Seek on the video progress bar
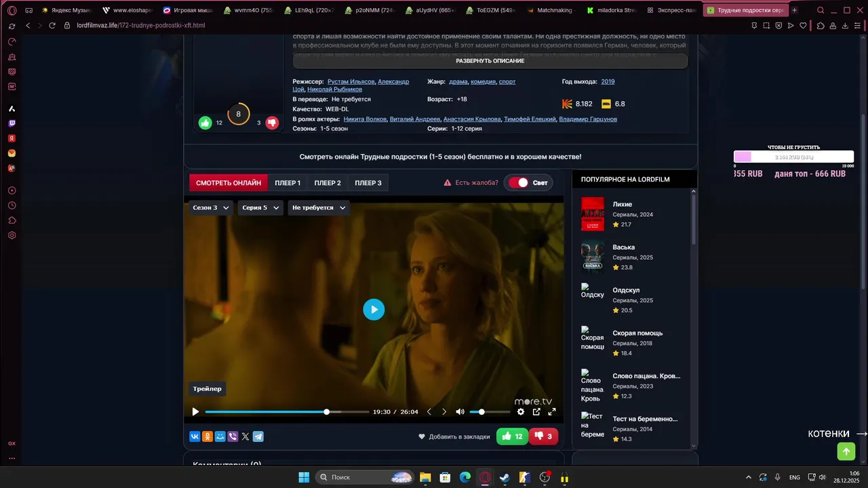868x488 pixels. pos(287,412)
